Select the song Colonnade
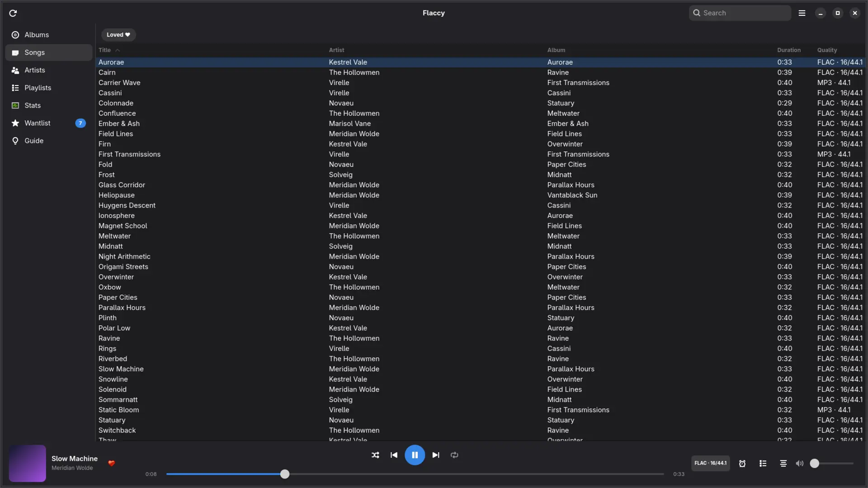 [x=481, y=103]
